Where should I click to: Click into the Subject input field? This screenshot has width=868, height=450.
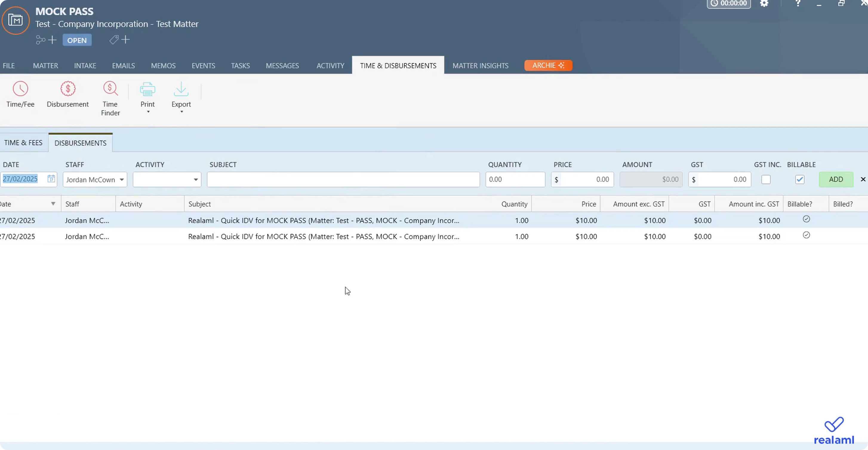click(343, 180)
